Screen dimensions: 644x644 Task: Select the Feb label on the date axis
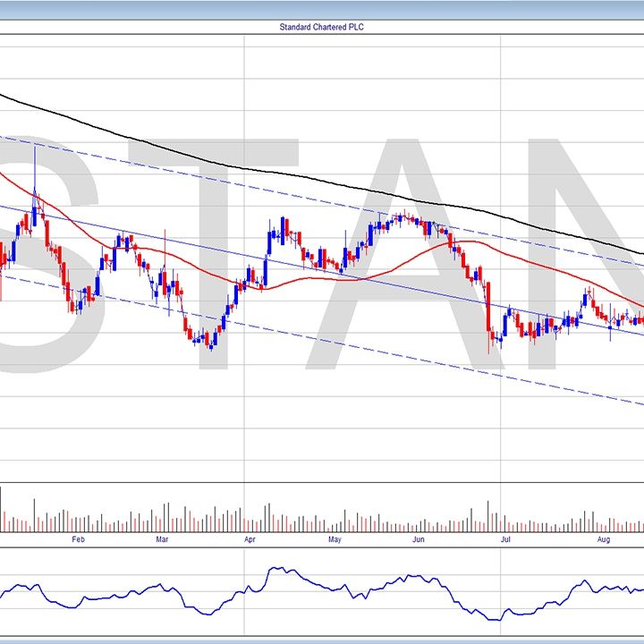coord(78,539)
